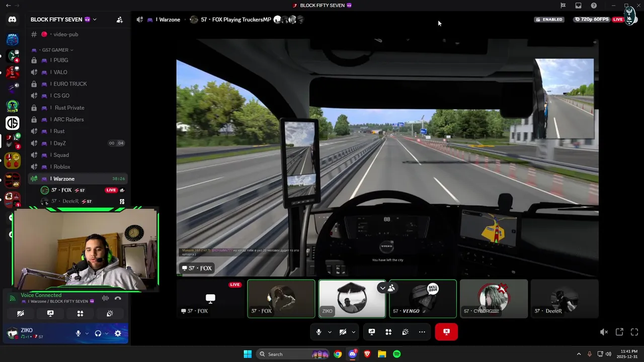Join the Rust Private voice channel
Image resolution: width=644 pixels, height=362 pixels.
click(77, 108)
